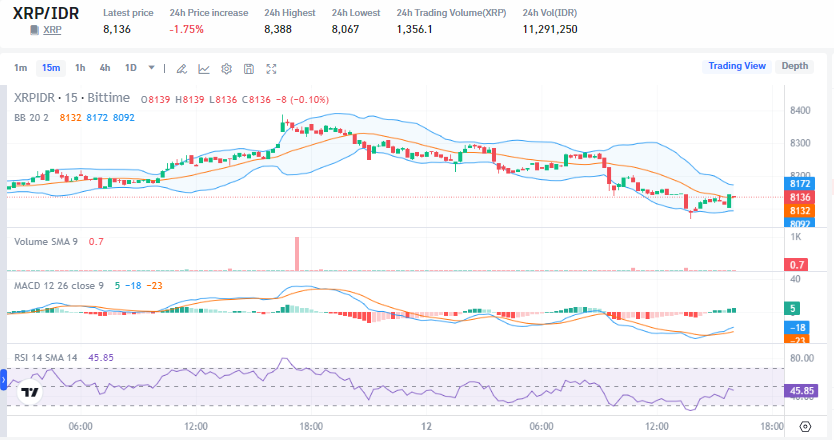Click the XRPIDR · 15 · Bittime symbol legend
This screenshot has height=440, width=834.
(72, 98)
